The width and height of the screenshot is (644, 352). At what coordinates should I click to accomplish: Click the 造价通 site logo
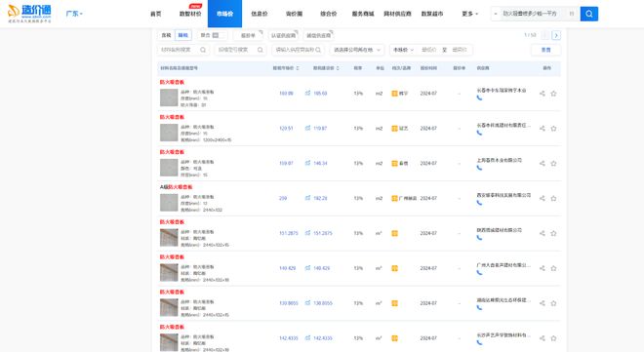(29, 14)
